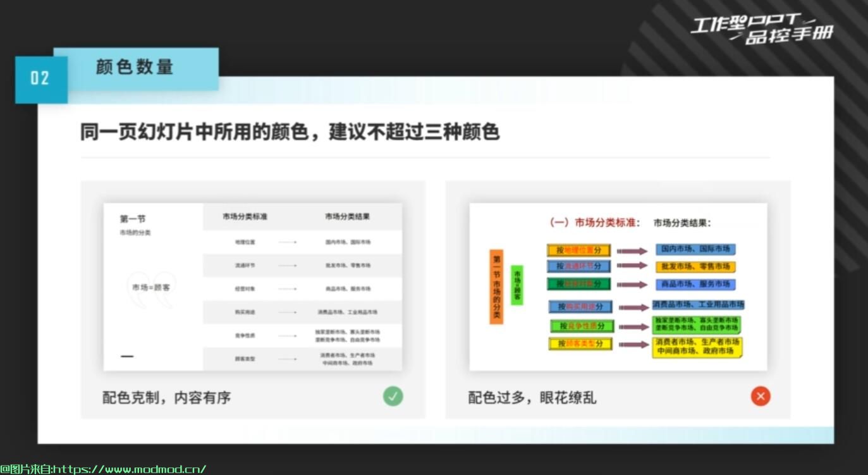This screenshot has height=475, width=868.
Task: Click 市场=顾客 text between quotation marks
Action: click(151, 287)
